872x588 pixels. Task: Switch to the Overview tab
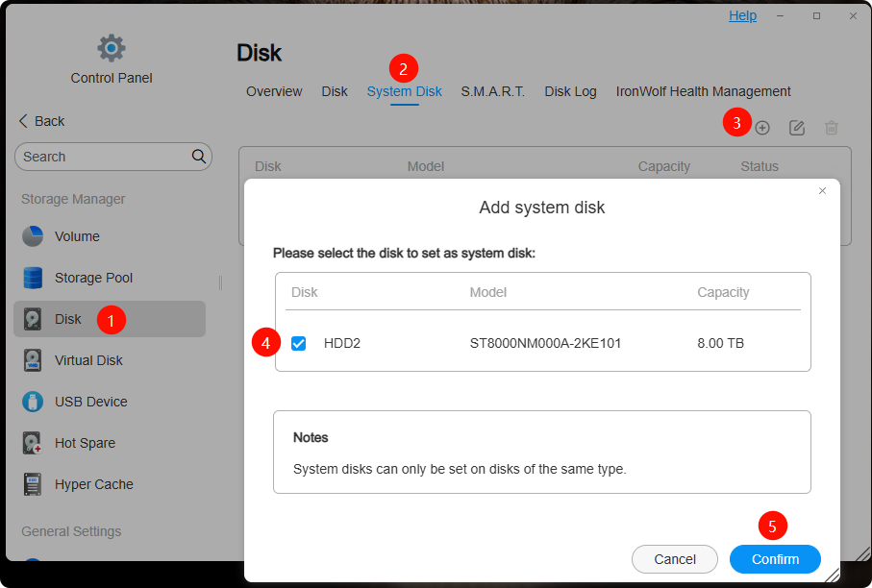[x=274, y=91]
